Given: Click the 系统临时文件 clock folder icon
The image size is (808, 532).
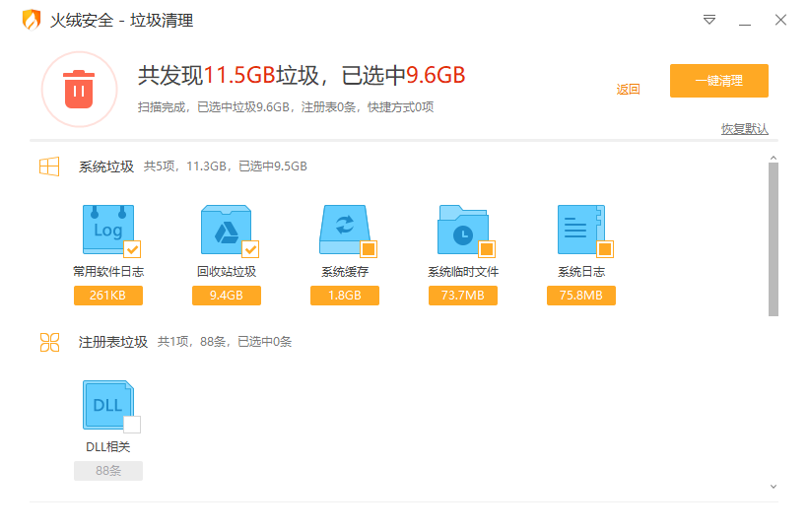Looking at the screenshot, I should [463, 230].
